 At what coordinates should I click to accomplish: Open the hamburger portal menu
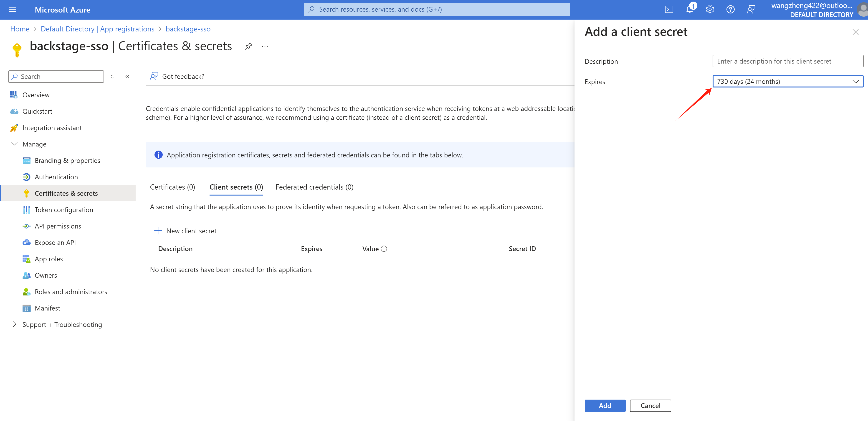tap(13, 9)
